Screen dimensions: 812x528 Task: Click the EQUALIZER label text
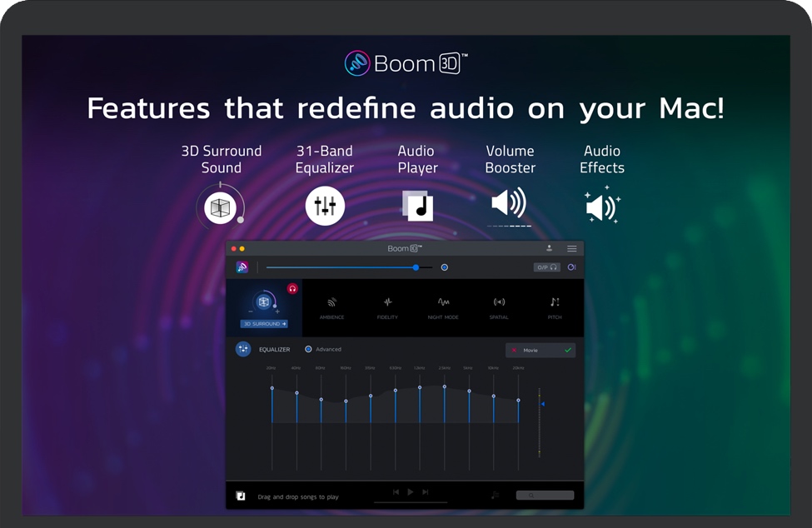coord(275,350)
